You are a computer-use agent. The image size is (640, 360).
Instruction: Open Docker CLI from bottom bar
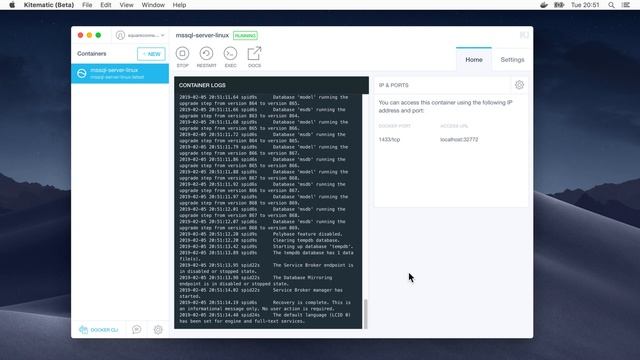pyautogui.click(x=98, y=330)
